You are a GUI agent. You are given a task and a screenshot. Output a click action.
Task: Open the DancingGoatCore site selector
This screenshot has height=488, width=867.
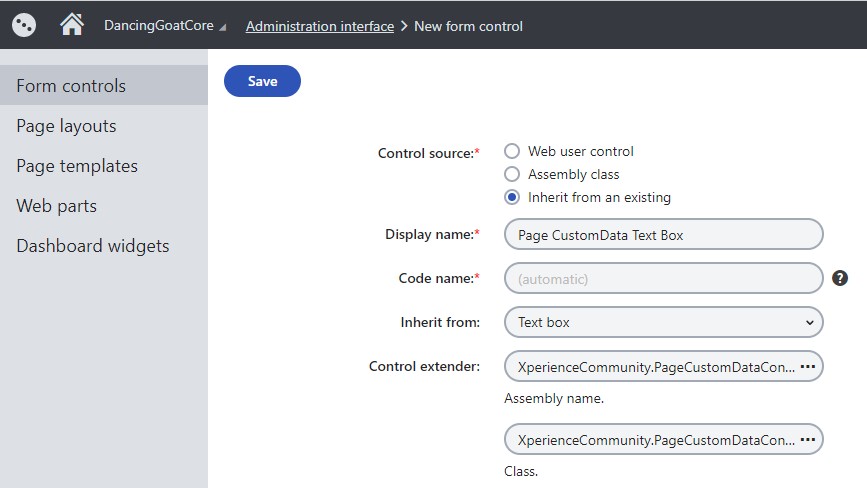[x=165, y=26]
